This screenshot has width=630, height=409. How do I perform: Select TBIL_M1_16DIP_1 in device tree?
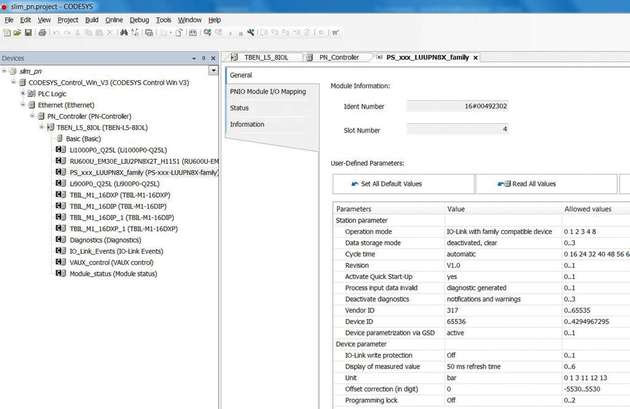pyautogui.click(x=122, y=217)
